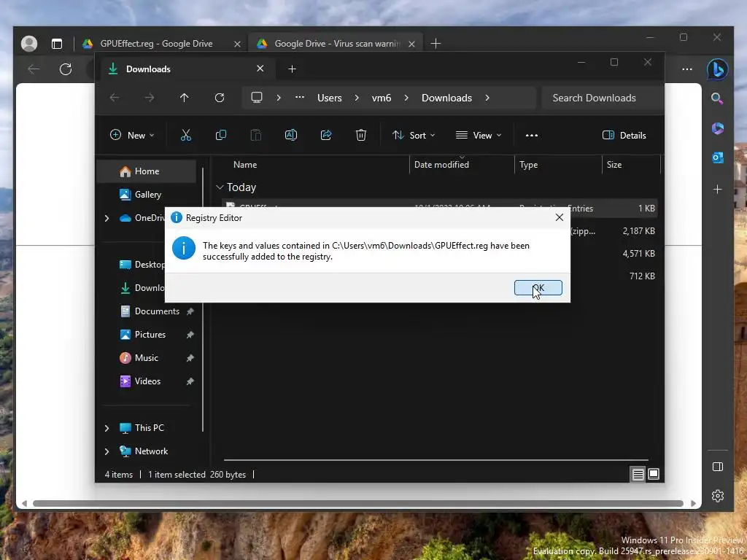
Task: Unpin Documents via its pin icon
Action: point(190,311)
